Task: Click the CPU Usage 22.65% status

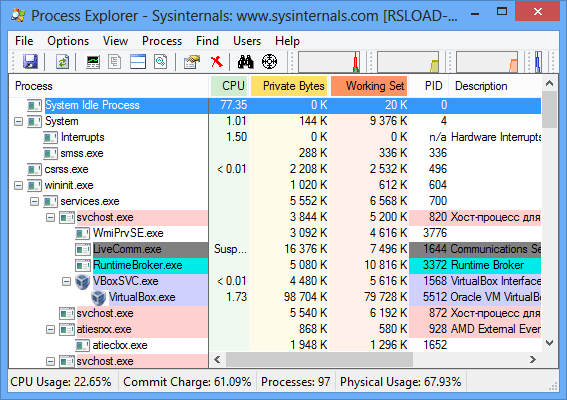Action: pyautogui.click(x=61, y=382)
